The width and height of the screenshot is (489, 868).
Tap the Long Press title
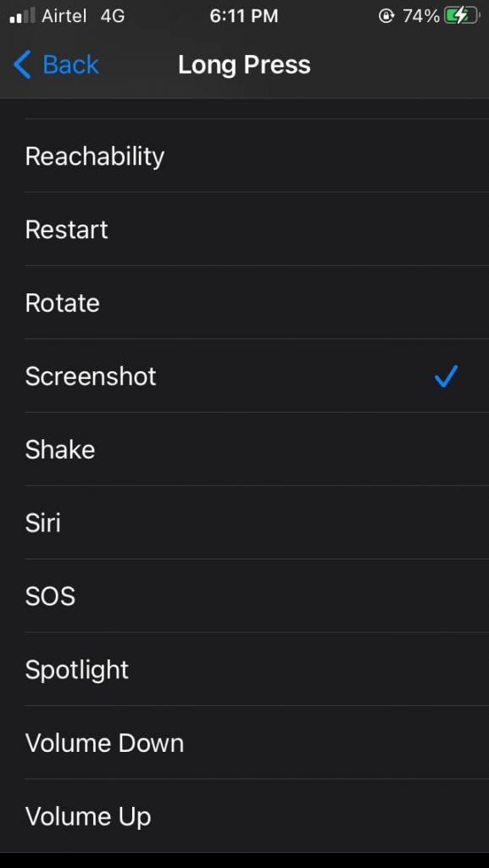coord(244,64)
